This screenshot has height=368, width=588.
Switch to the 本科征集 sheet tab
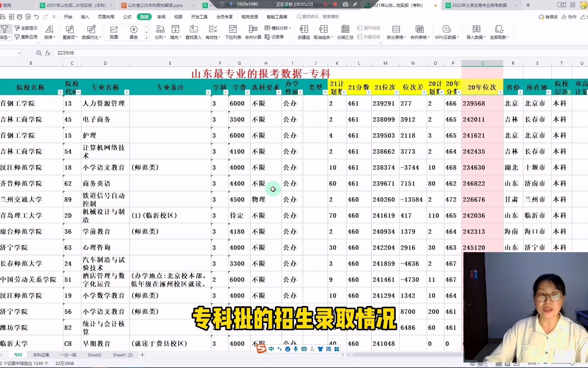tap(41, 355)
